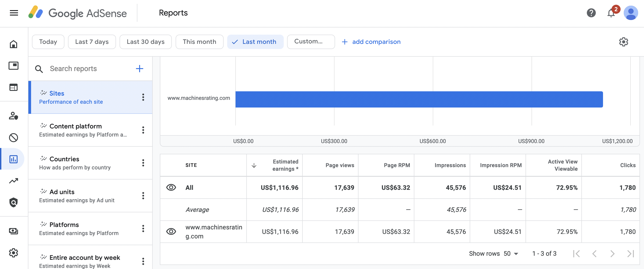The width and height of the screenshot is (644, 269).
Task: Open more options for Platforms report
Action: (143, 228)
